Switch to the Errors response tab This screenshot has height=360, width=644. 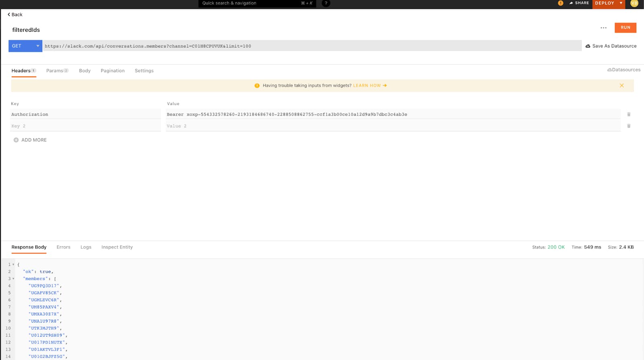63,247
